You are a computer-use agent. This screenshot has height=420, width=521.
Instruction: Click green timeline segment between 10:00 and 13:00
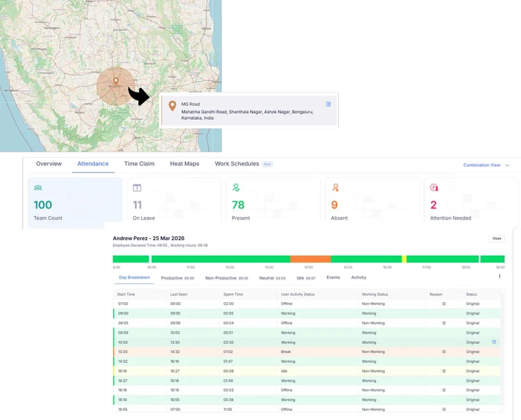(x=221, y=259)
